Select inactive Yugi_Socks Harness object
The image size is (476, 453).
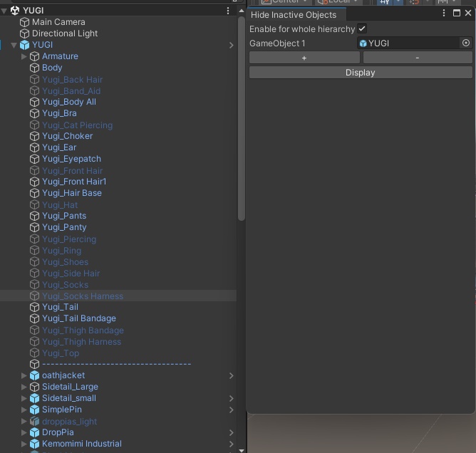pyautogui.click(x=83, y=296)
